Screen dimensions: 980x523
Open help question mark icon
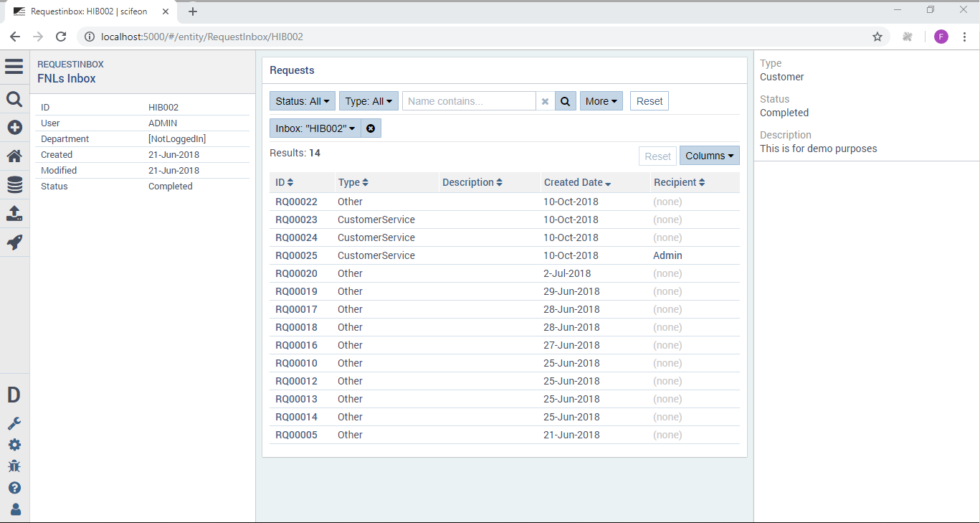pyautogui.click(x=14, y=488)
